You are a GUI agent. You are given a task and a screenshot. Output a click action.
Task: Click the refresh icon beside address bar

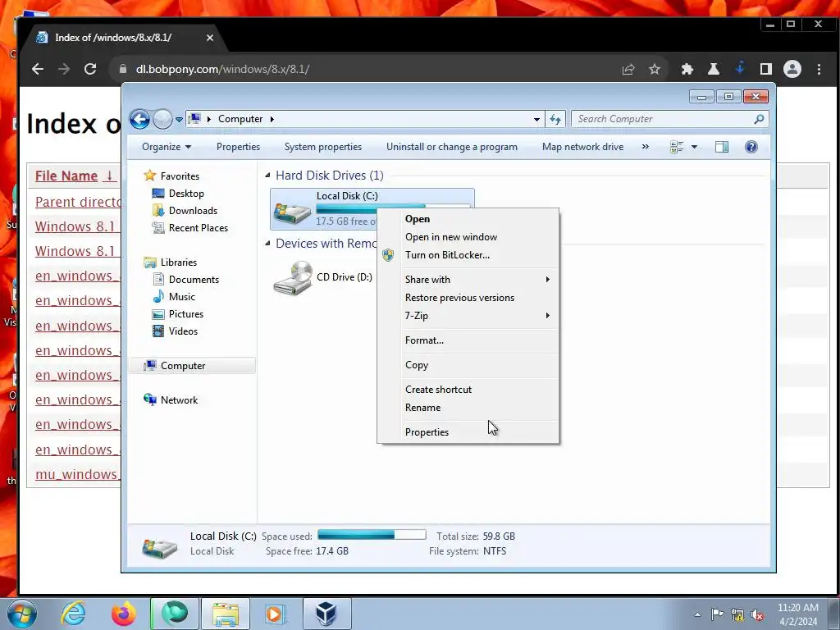click(555, 119)
